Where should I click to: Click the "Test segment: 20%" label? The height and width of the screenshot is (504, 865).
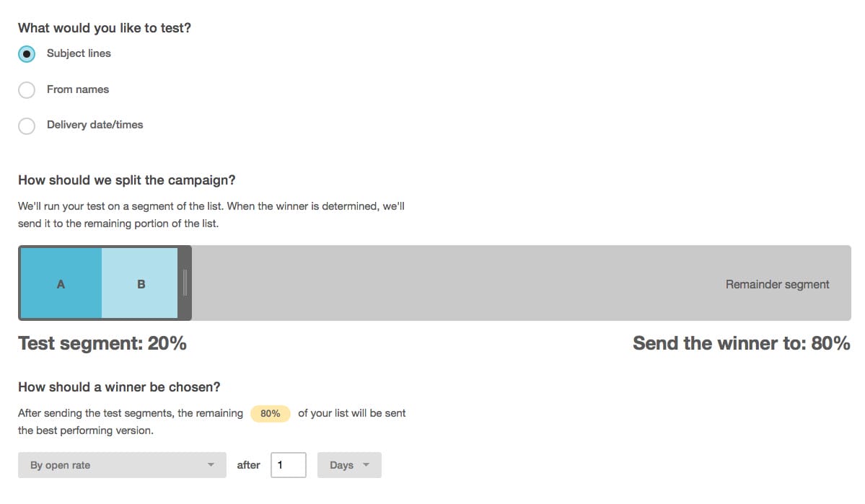click(102, 343)
